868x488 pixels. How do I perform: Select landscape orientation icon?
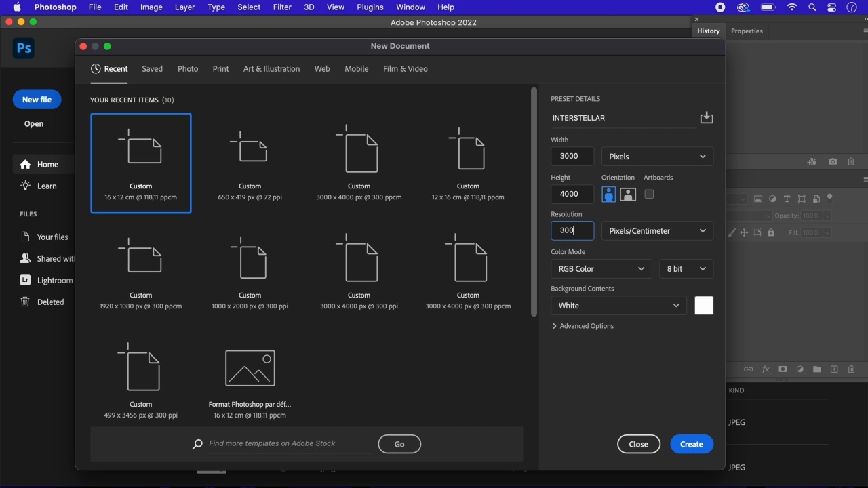pyautogui.click(x=628, y=195)
